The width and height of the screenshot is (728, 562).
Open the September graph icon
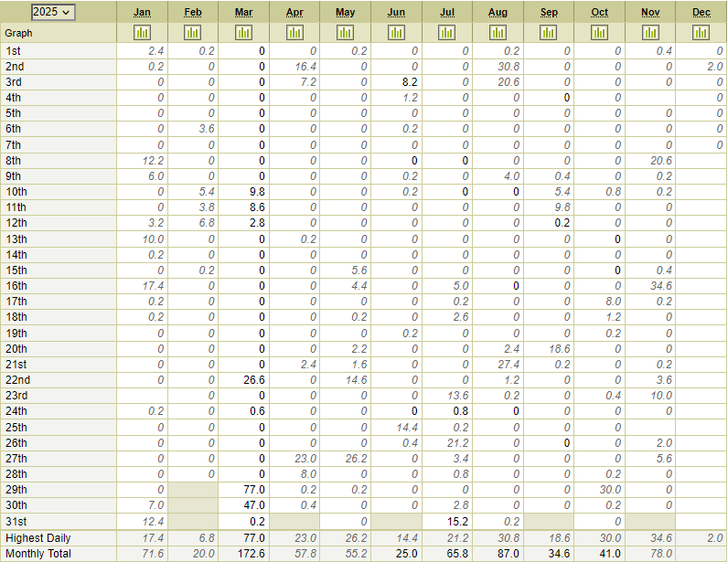click(549, 32)
